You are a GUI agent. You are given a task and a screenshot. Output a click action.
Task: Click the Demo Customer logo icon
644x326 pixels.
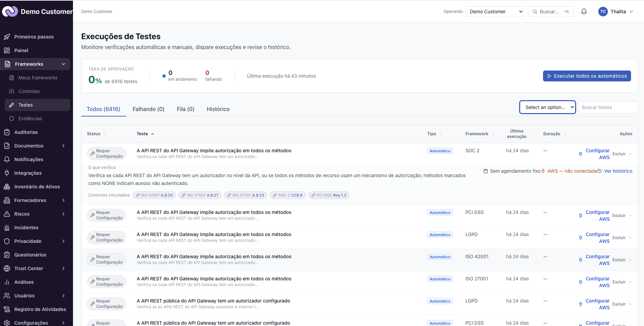point(10,12)
